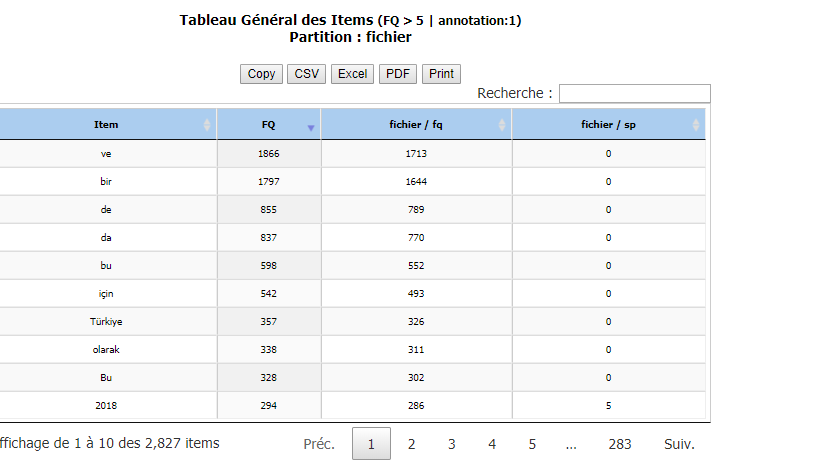Download the table as PDF

(398, 74)
